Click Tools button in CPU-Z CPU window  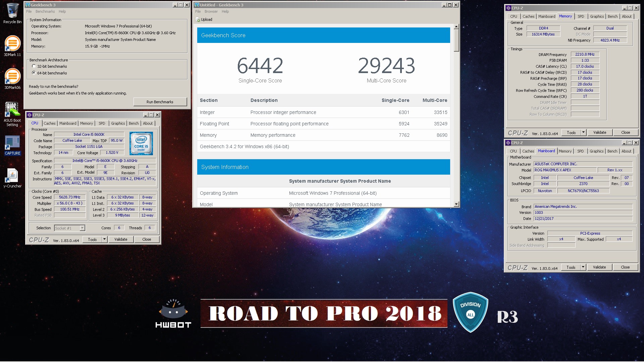[x=93, y=239]
